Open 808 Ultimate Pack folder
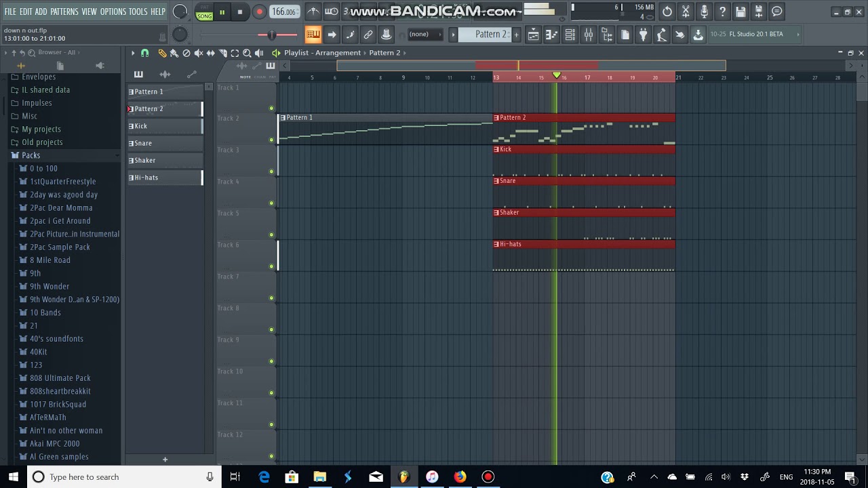868x488 pixels. click(60, 378)
